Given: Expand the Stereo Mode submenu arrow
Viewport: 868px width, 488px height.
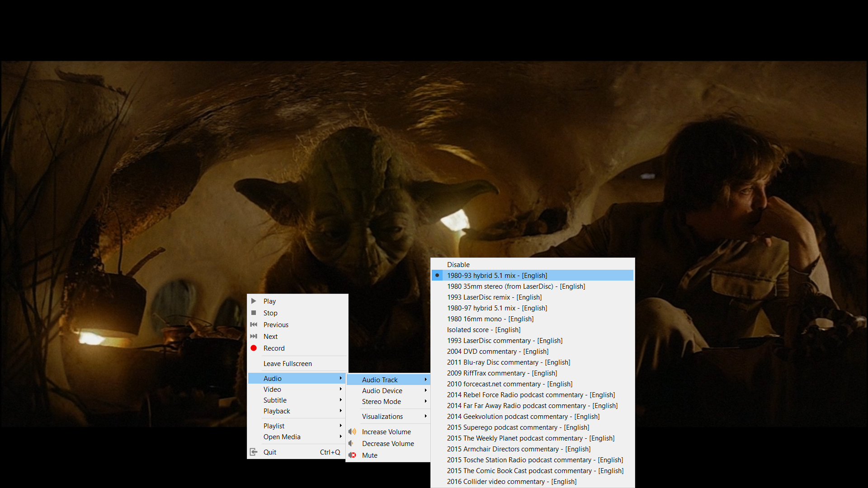Looking at the screenshot, I should [x=425, y=401].
